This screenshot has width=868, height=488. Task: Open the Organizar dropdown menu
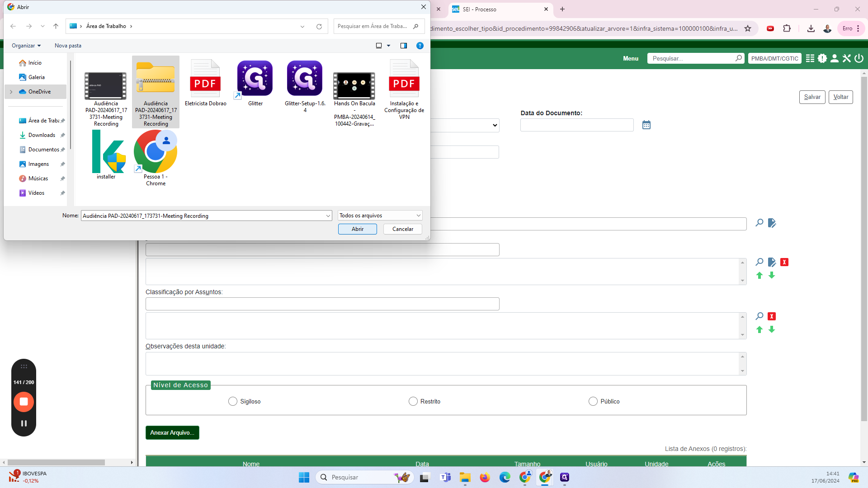coord(26,46)
